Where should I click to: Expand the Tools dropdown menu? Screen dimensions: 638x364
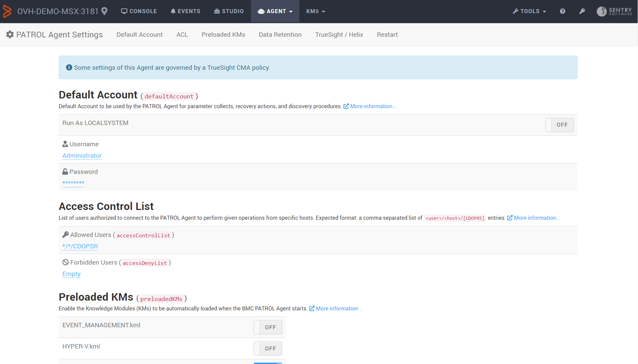click(x=529, y=11)
